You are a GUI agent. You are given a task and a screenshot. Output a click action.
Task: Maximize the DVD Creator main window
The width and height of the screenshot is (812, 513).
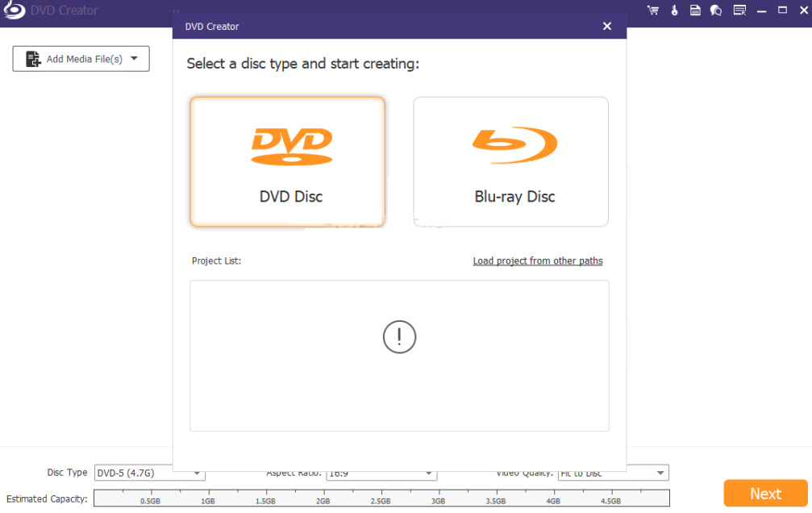782,10
